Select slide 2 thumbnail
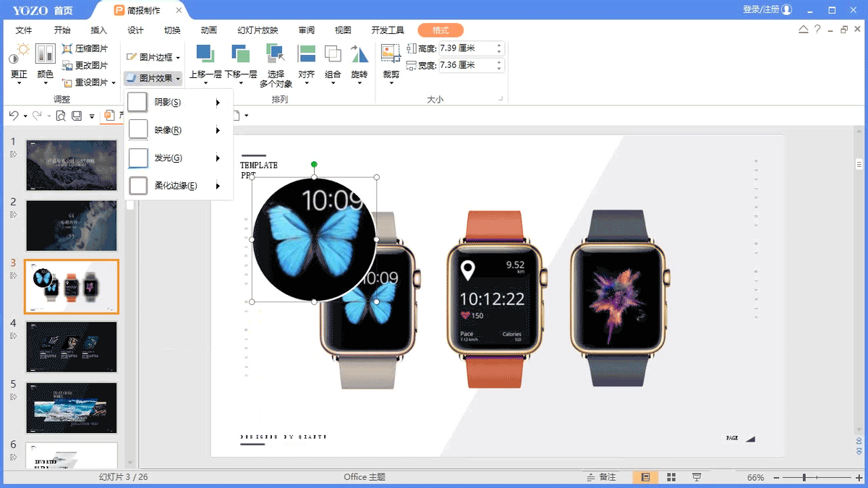This screenshot has height=488, width=868. point(72,226)
